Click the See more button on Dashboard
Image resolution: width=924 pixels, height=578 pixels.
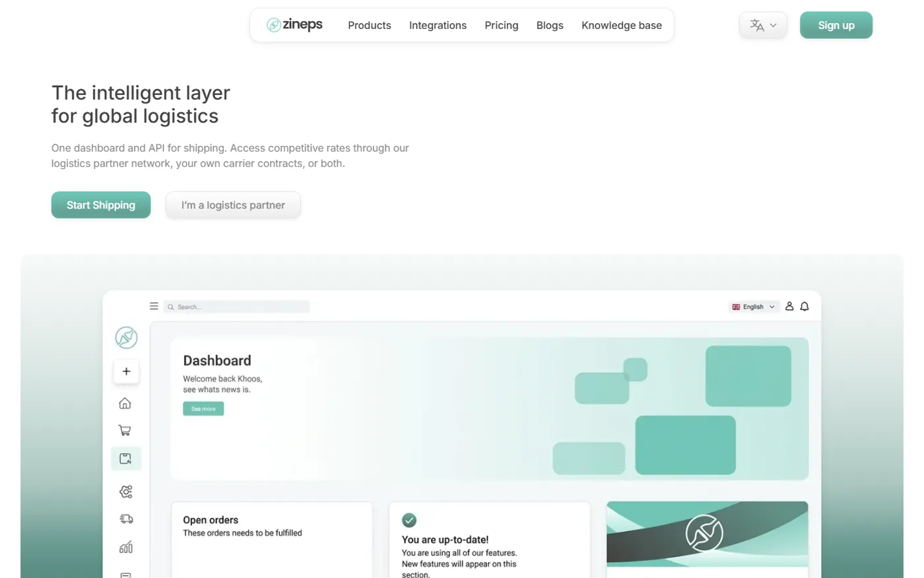pyautogui.click(x=203, y=409)
